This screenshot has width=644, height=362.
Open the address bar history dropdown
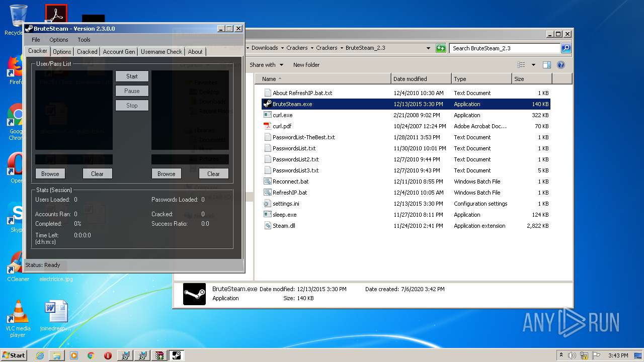click(x=428, y=48)
